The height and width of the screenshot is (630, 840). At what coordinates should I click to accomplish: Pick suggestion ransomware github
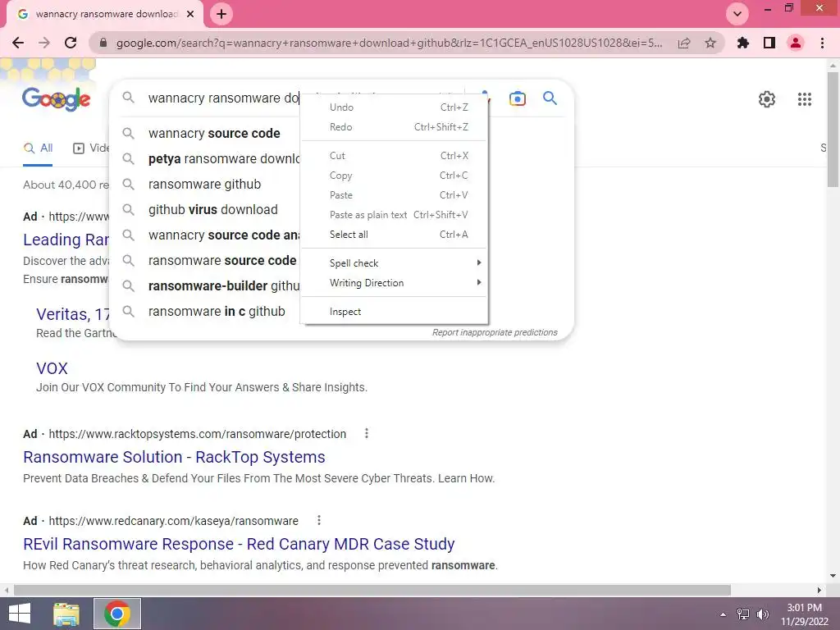click(204, 185)
